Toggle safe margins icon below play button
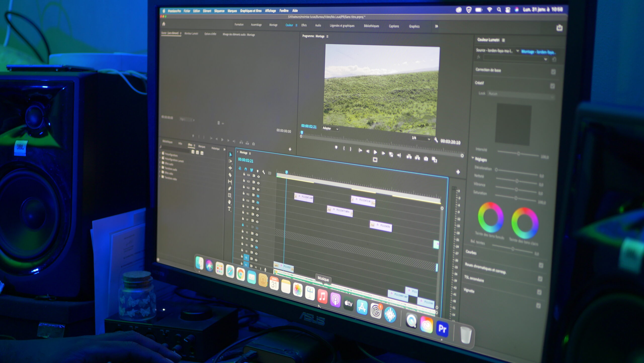 (375, 160)
